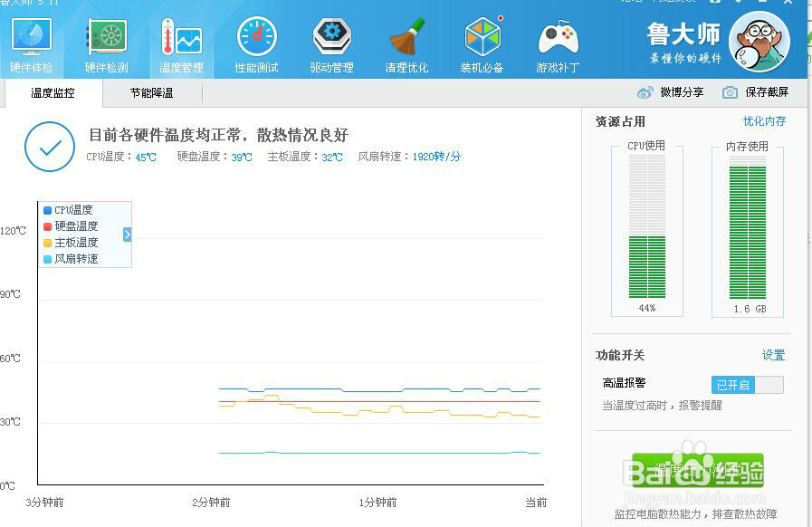The height and width of the screenshot is (527, 812).
Task: Click the 120℃ axis label
Action: click(13, 231)
